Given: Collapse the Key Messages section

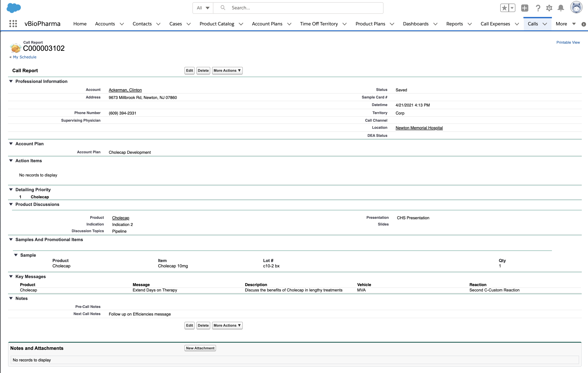Looking at the screenshot, I should pos(11,277).
